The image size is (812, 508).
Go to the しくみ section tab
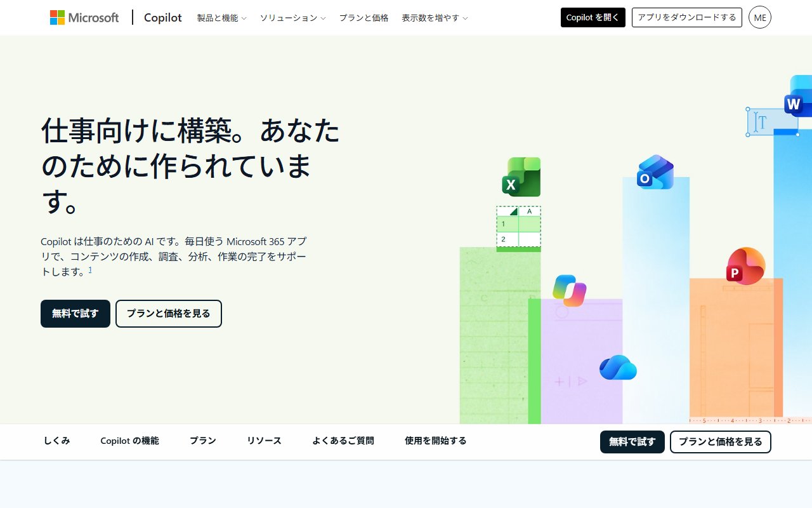pos(57,441)
